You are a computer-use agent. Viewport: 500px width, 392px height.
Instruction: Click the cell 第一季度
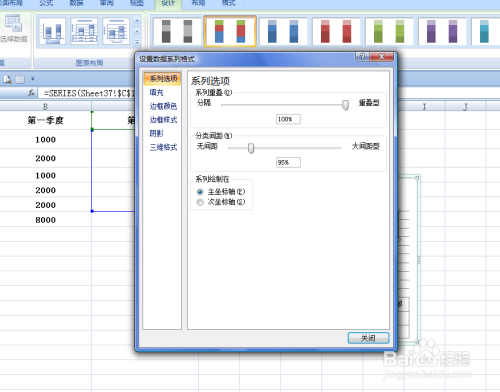click(x=46, y=120)
